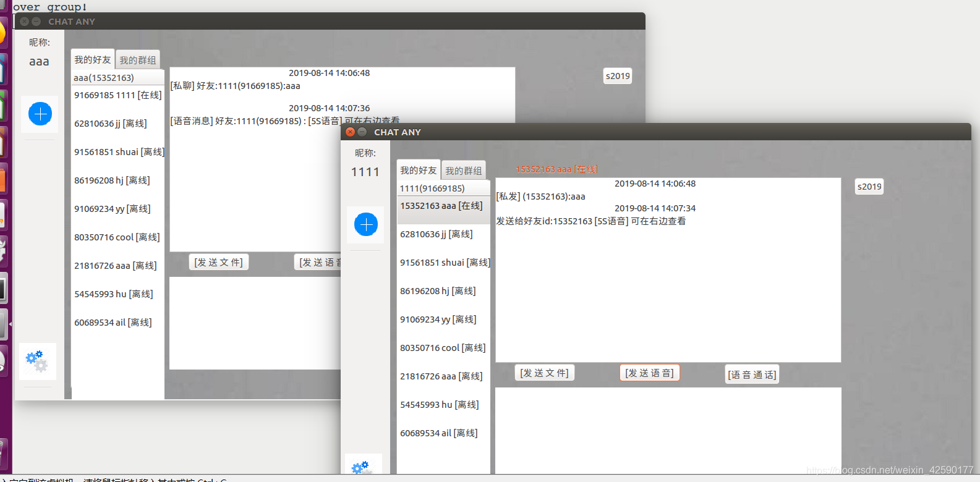Click nickname 1111 in front window sidebar
Viewport: 980px width, 482px height.
pos(365,172)
